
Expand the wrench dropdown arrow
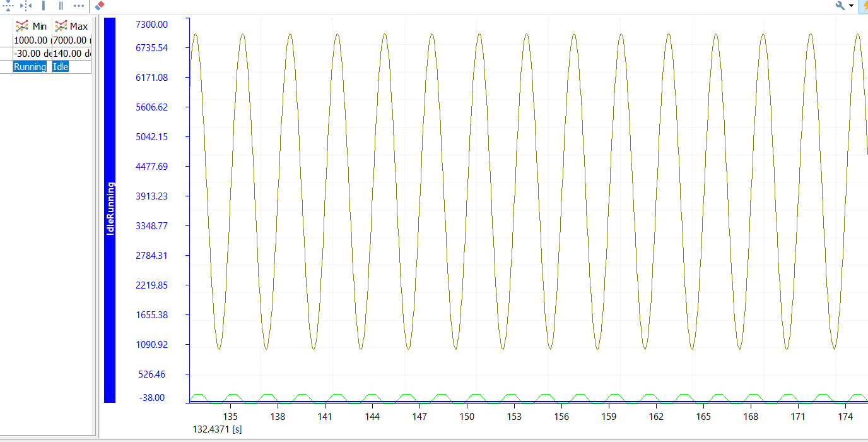(x=852, y=6)
